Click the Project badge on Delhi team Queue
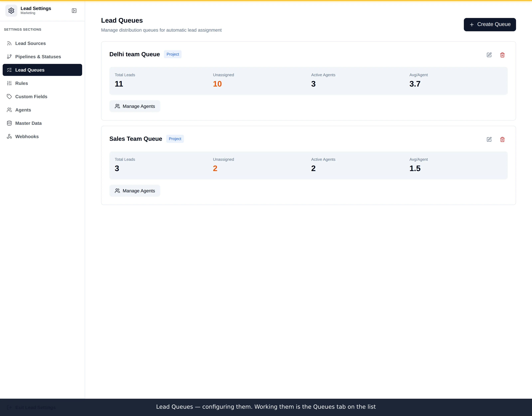This screenshot has width=532, height=416. pos(173,54)
